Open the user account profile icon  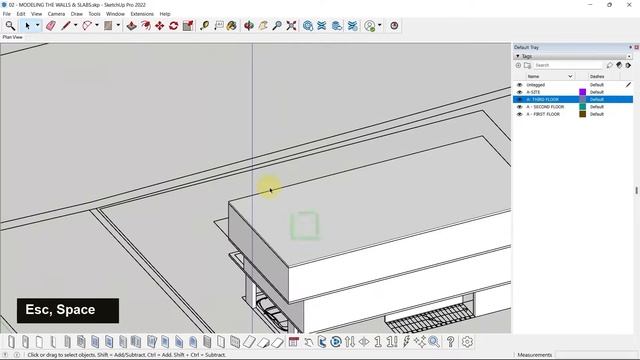(369, 26)
